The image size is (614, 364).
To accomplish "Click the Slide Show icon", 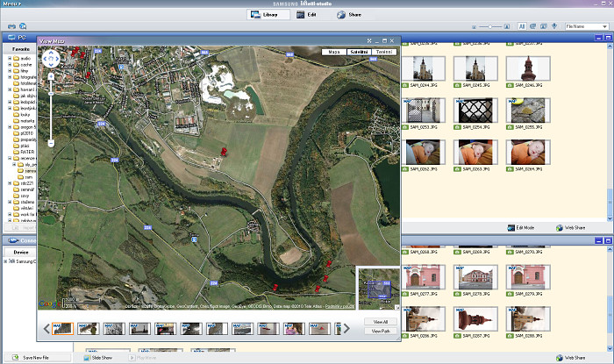I will click(x=88, y=358).
